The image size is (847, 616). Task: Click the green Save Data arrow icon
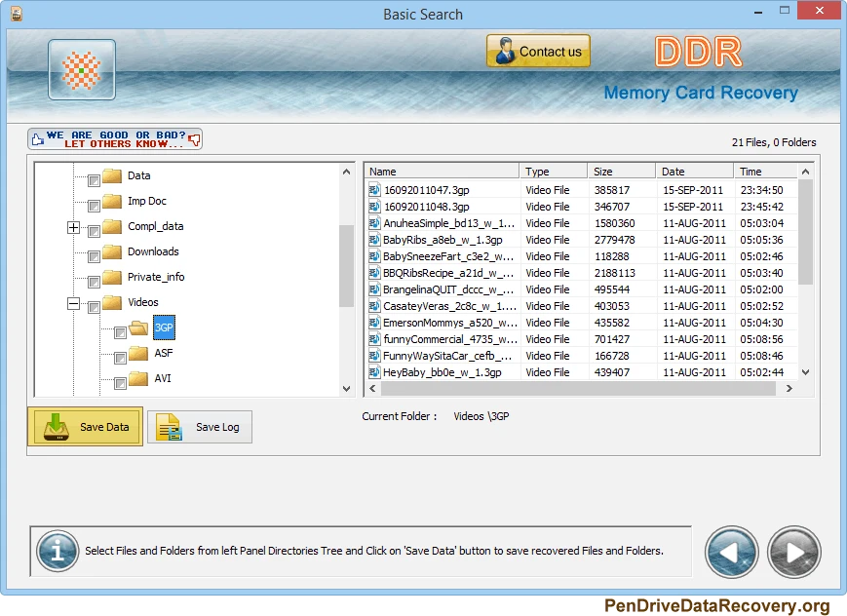(58, 426)
